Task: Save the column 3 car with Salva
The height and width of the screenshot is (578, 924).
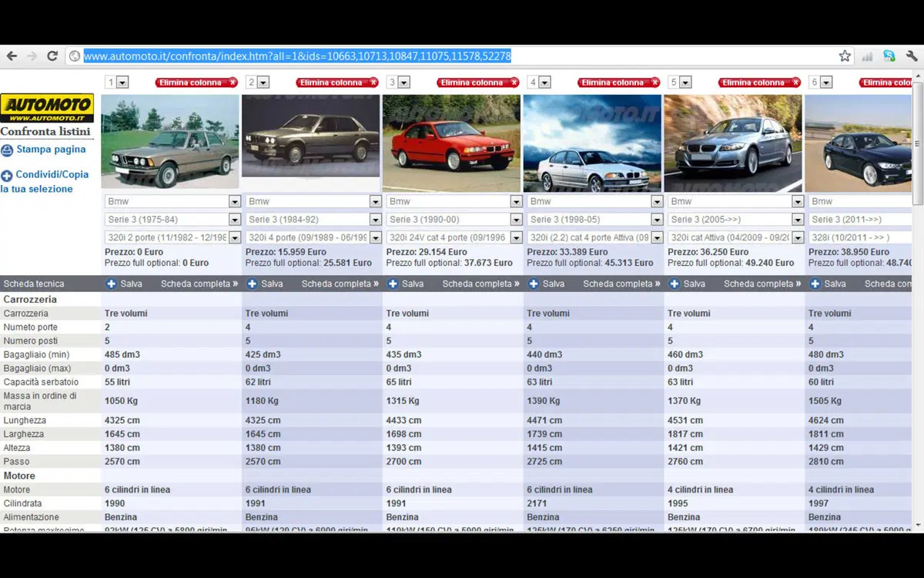Action: [x=406, y=284]
